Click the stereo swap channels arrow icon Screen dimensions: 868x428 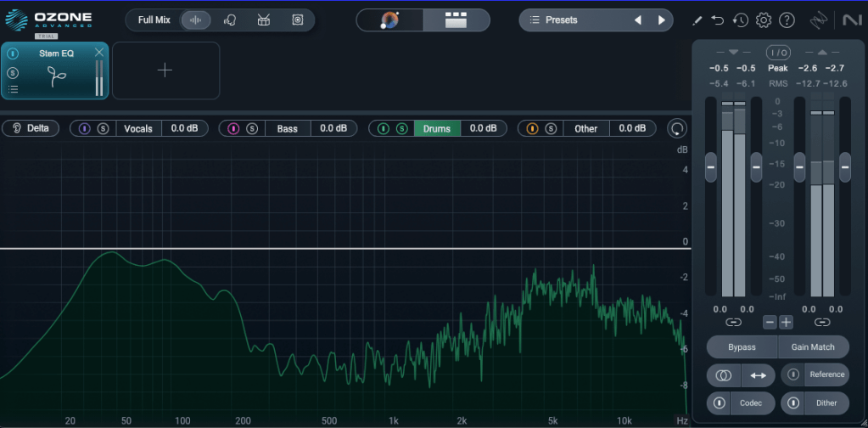(758, 374)
